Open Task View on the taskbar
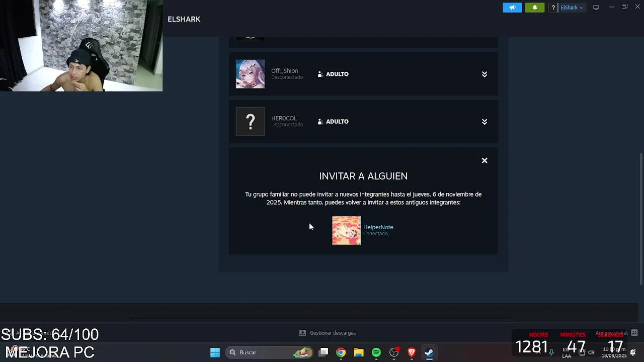 [x=324, y=352]
